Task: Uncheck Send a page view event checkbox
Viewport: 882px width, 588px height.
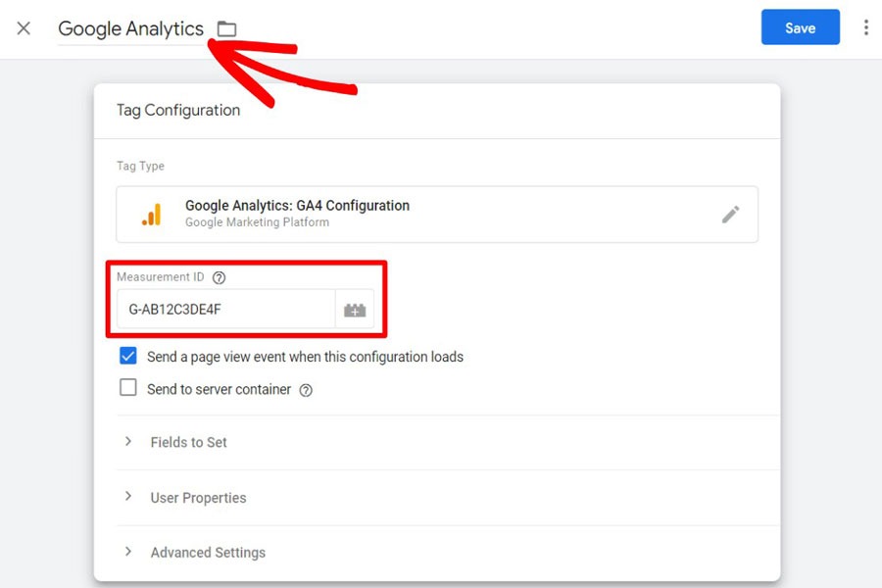Action: (128, 357)
